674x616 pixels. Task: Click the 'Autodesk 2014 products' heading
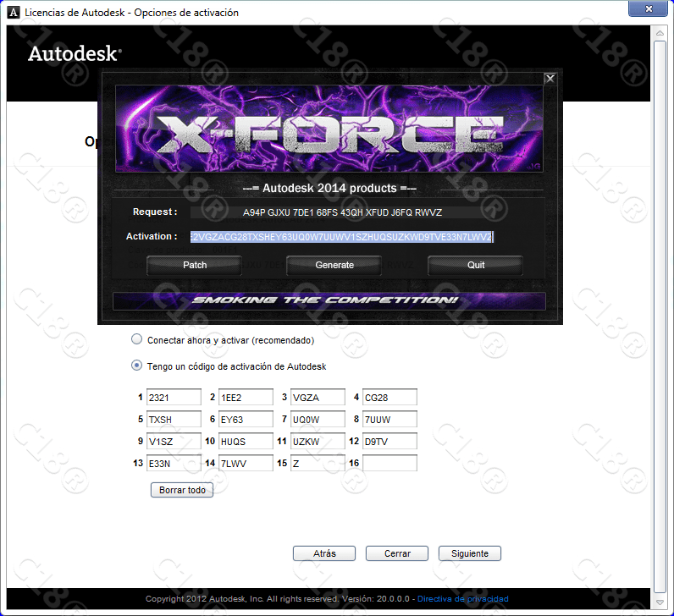[329, 188]
